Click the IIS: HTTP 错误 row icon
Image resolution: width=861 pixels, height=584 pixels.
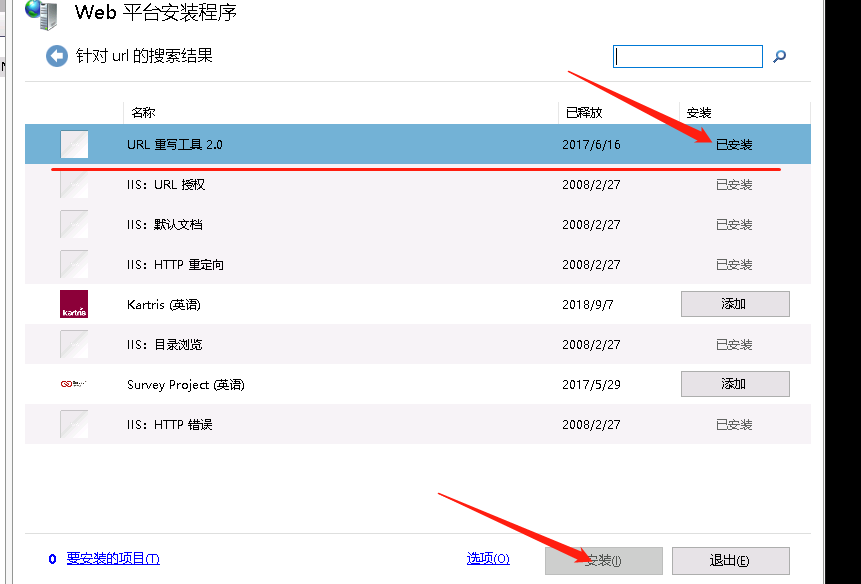point(74,424)
